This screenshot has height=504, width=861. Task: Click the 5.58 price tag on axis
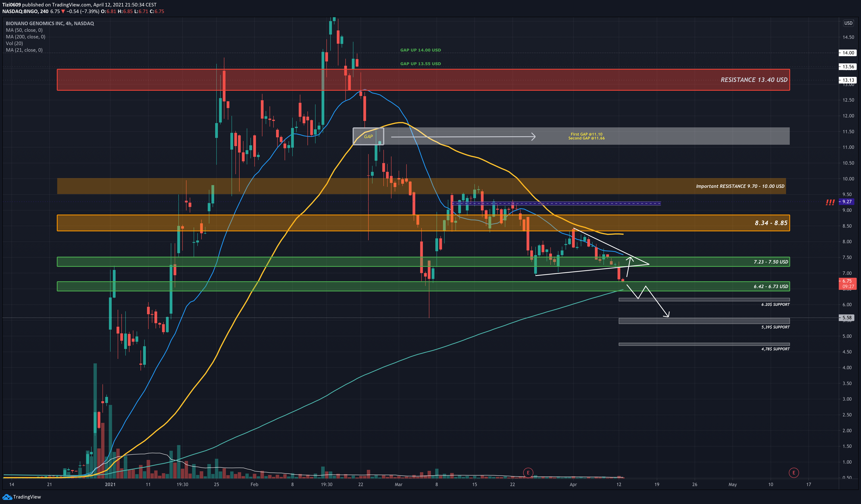tap(847, 318)
